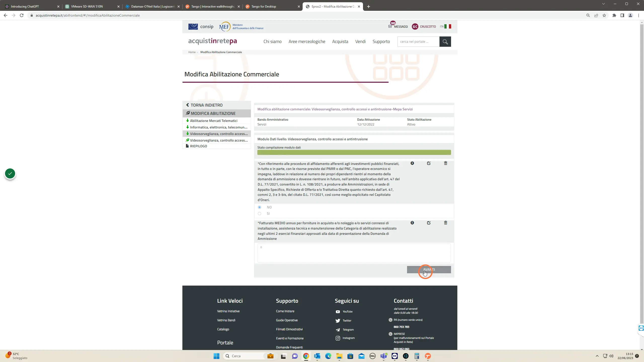
Task: Open Microsoft Teams from the taskbar
Action: coord(384,356)
